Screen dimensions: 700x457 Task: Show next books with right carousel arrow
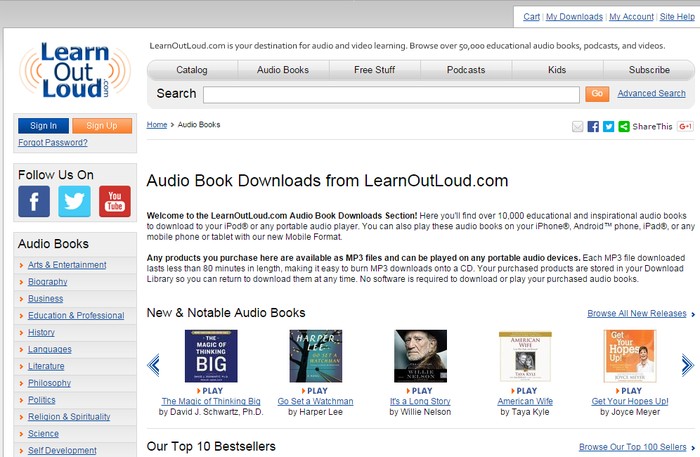688,365
